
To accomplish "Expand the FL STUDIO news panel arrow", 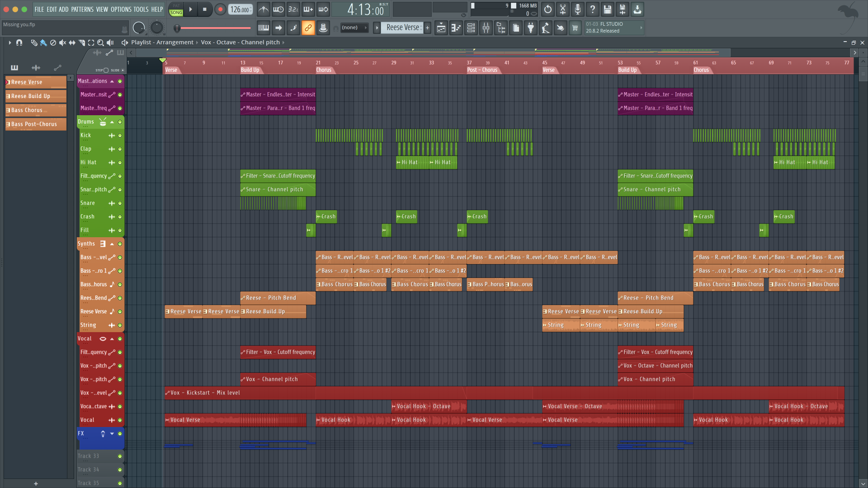I will pyautogui.click(x=641, y=28).
